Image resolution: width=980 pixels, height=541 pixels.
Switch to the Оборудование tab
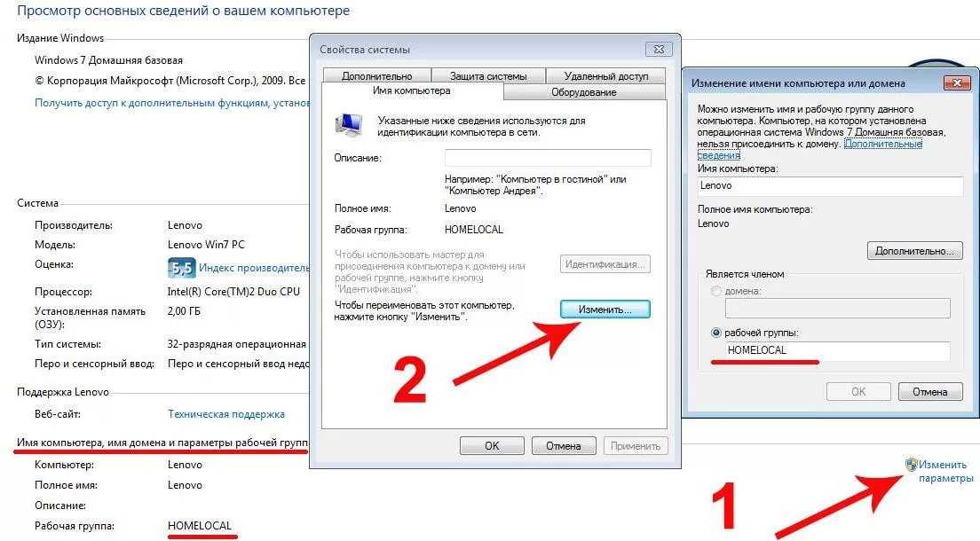coord(584,92)
